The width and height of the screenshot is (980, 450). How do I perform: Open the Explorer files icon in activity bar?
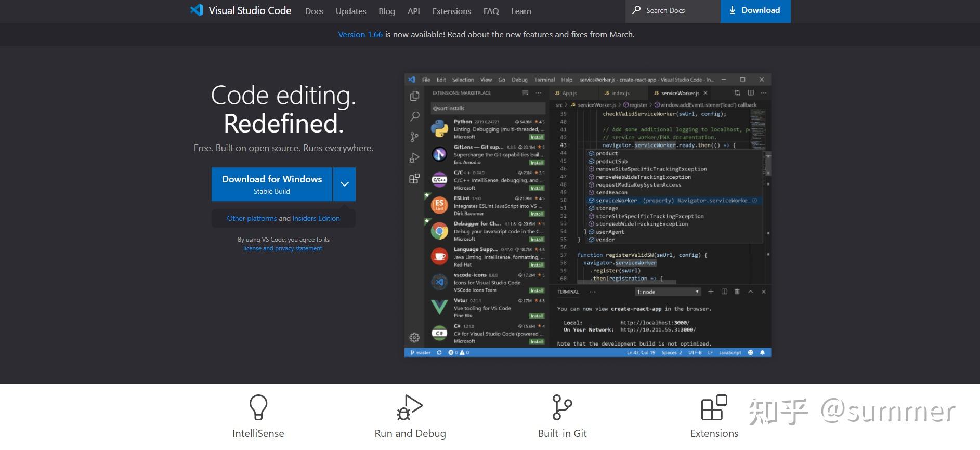tap(414, 96)
